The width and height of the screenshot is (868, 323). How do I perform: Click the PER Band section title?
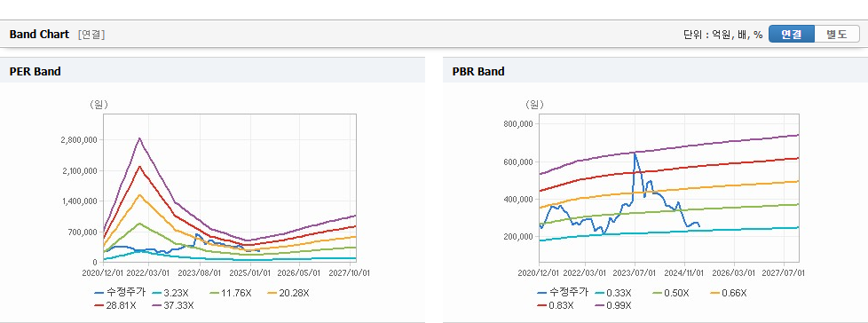coord(35,71)
